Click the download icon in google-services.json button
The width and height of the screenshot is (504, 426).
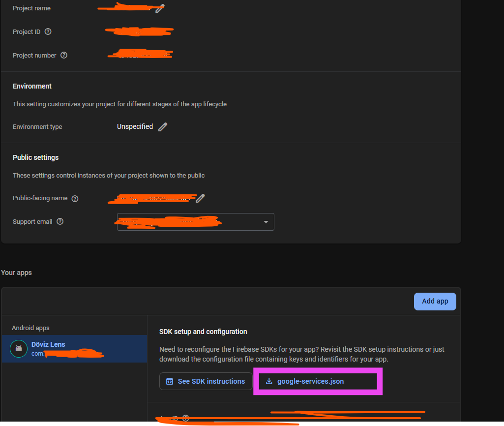point(269,381)
